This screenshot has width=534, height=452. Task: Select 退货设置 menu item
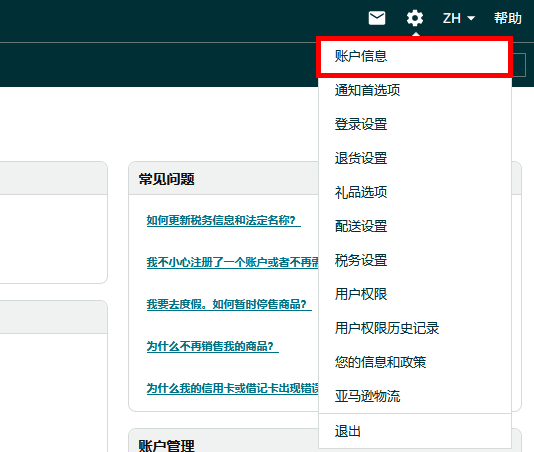coord(415,158)
